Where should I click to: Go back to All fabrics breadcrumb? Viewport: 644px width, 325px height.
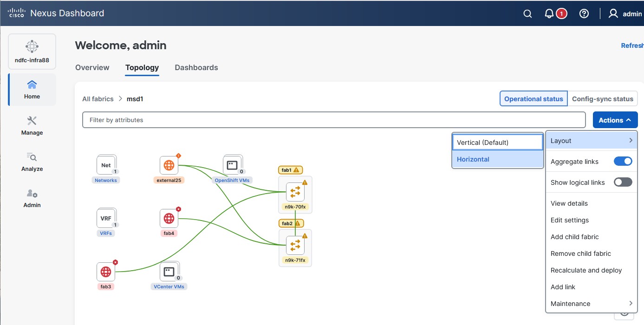point(98,99)
